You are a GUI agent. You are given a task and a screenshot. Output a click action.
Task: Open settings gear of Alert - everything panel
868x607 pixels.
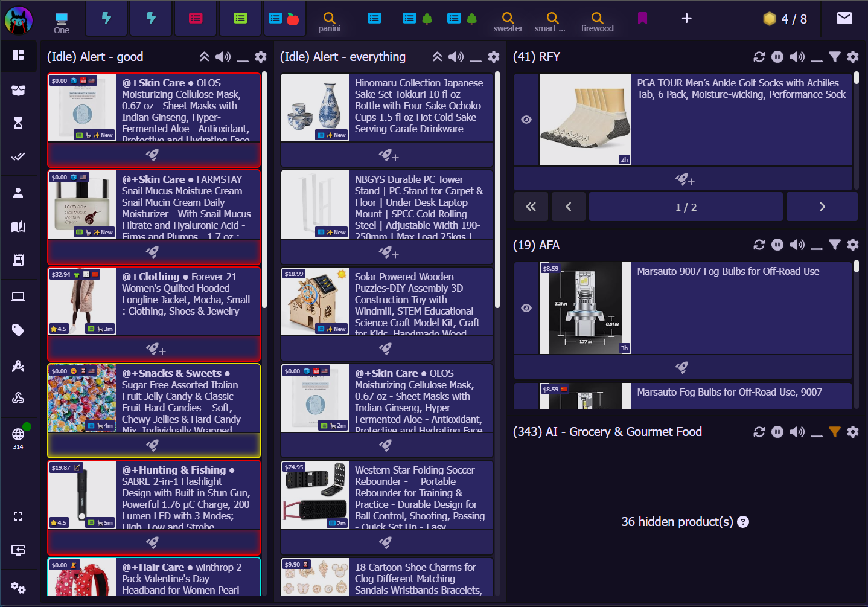(x=494, y=57)
